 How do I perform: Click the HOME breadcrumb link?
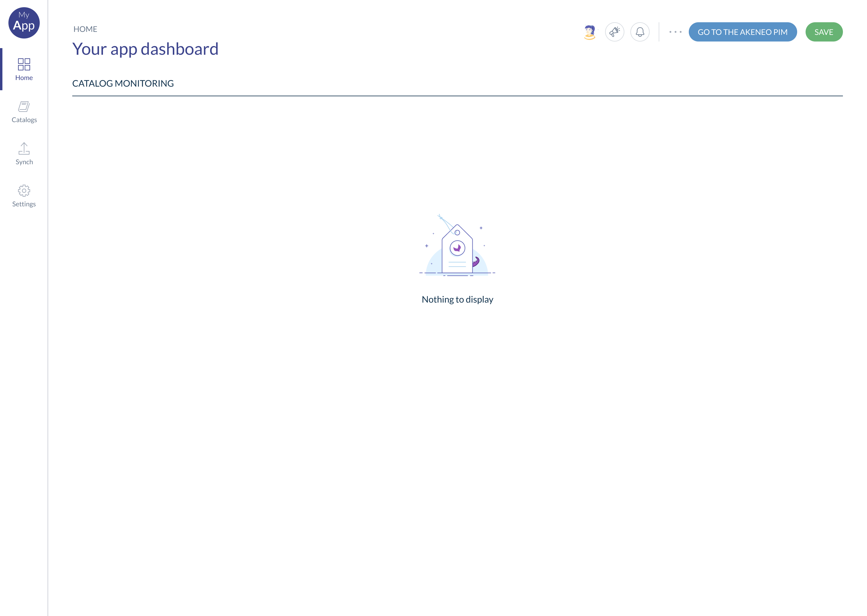click(x=85, y=29)
